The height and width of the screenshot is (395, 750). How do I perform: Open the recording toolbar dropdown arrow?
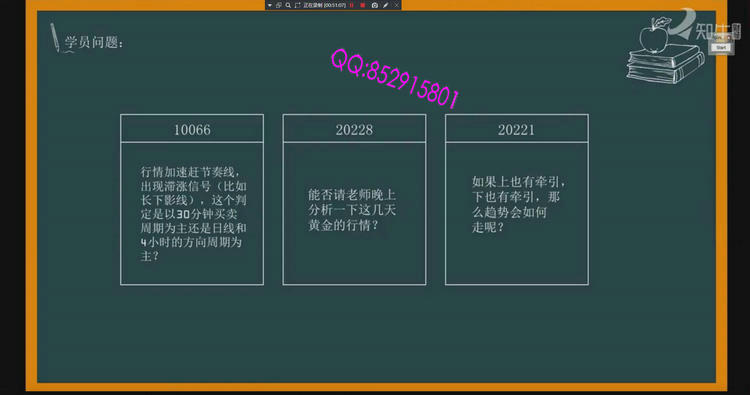(270, 5)
